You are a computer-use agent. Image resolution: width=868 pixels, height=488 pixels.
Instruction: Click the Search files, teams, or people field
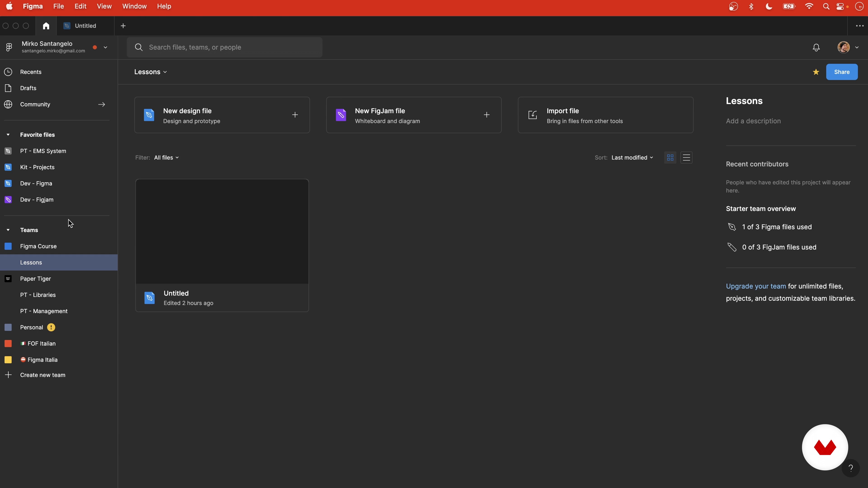[x=224, y=47]
